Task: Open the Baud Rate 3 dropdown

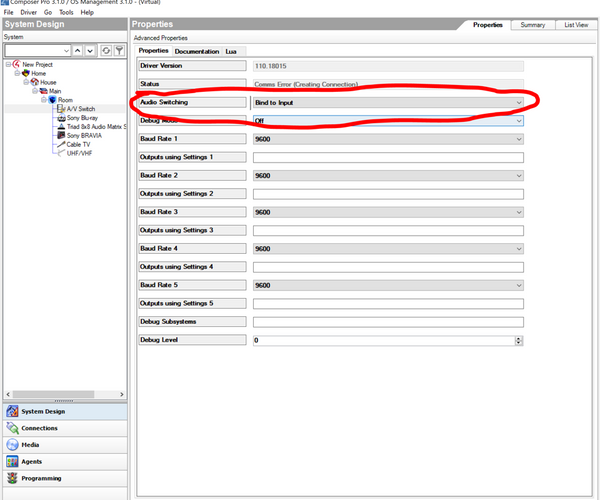Action: (x=518, y=212)
